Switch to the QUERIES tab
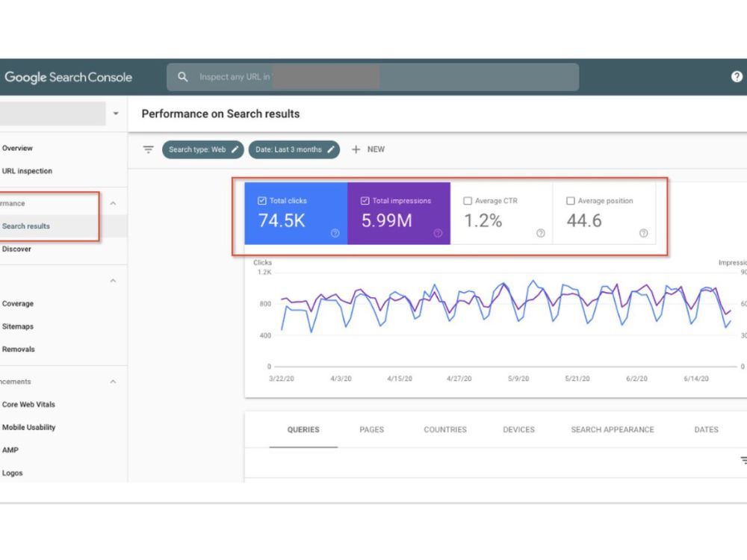The image size is (747, 560). [303, 429]
